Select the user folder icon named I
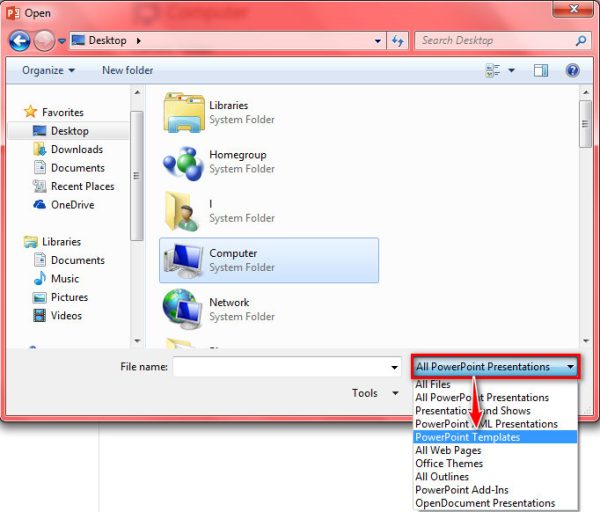The image size is (600, 512). click(183, 212)
